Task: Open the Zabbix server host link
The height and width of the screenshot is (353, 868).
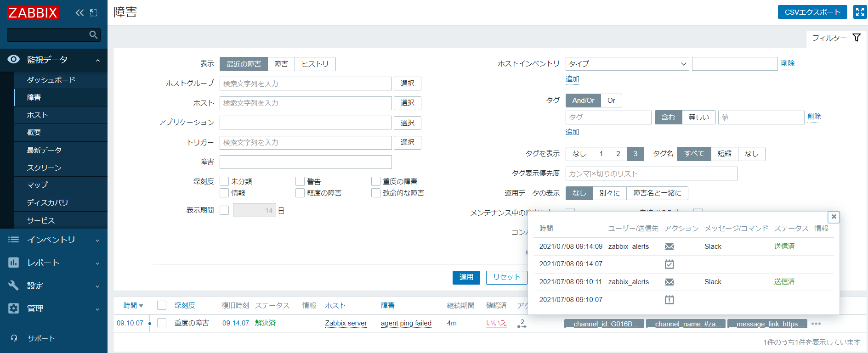Action: pyautogui.click(x=346, y=323)
